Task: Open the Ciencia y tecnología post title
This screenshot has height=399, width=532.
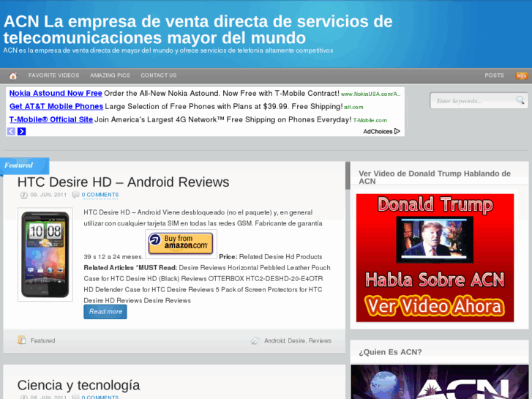Action: click(78, 385)
